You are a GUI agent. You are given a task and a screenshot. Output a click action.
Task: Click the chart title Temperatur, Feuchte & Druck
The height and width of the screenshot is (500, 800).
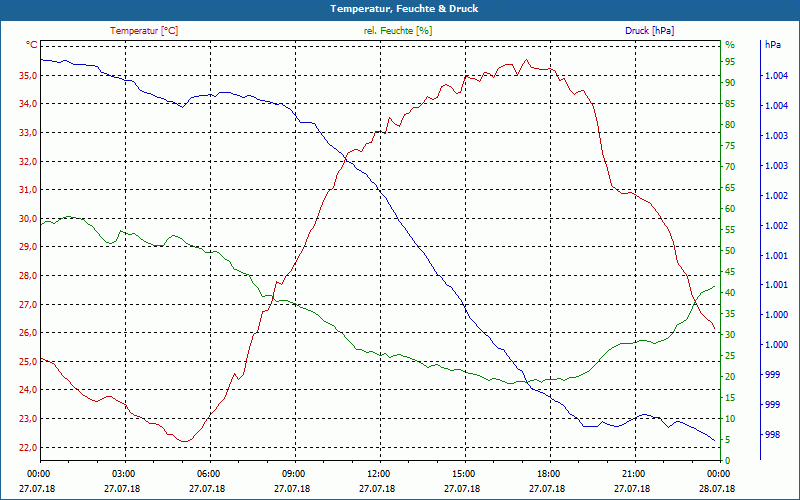pyautogui.click(x=404, y=9)
